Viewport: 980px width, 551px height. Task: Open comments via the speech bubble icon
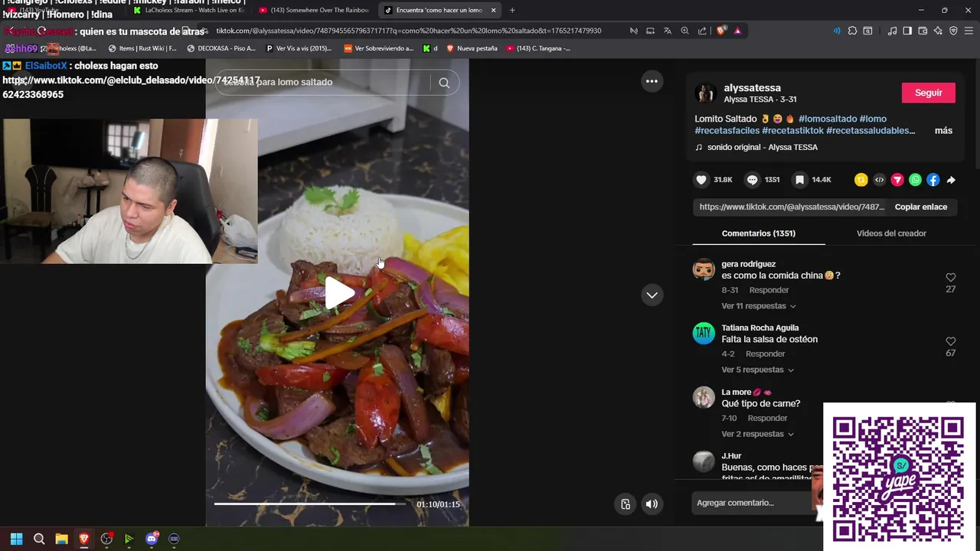(x=753, y=180)
